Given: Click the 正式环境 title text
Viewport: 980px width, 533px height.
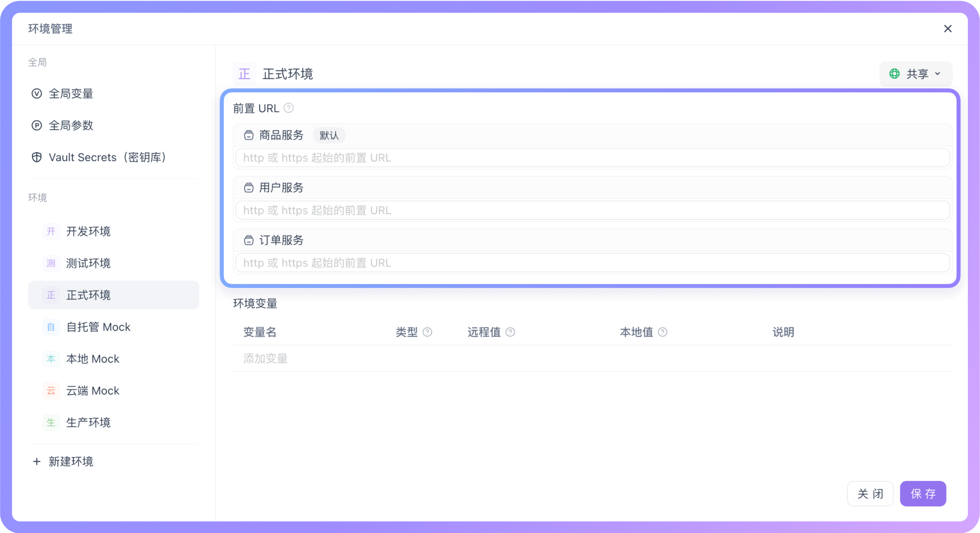Looking at the screenshot, I should 288,74.
